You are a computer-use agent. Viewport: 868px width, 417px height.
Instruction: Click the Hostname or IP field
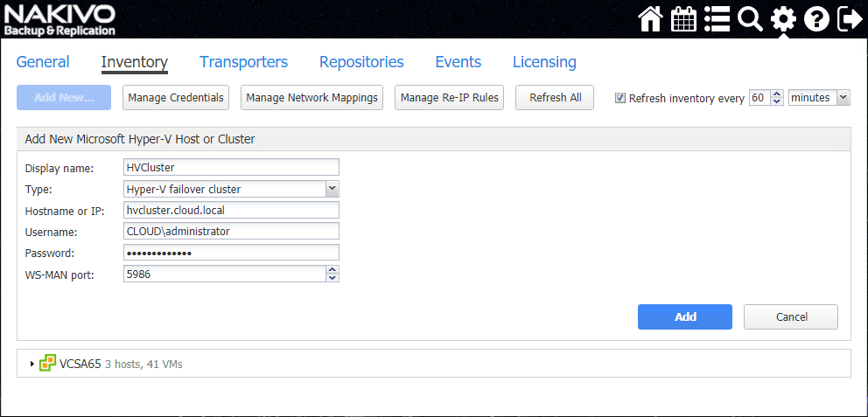point(231,210)
